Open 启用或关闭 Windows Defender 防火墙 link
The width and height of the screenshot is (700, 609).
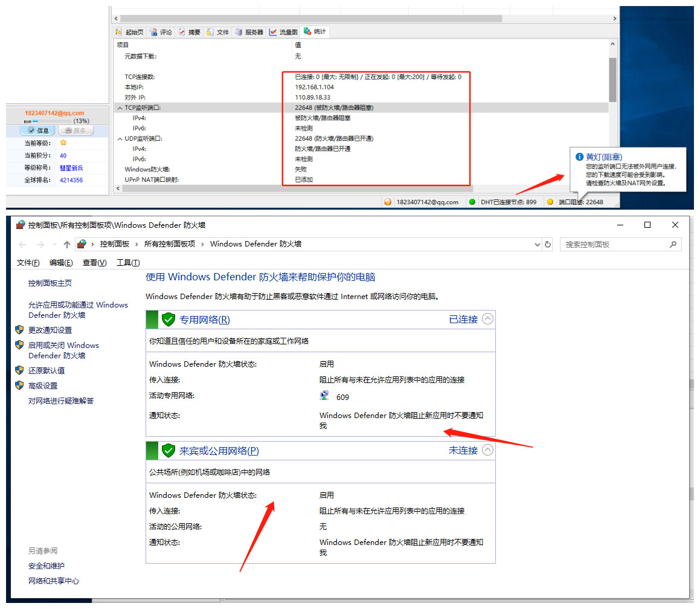(63, 350)
